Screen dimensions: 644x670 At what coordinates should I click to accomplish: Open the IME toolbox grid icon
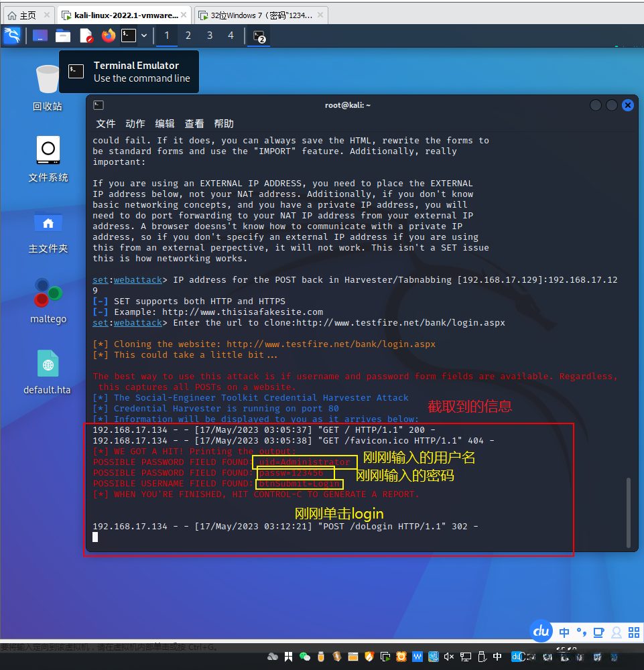click(634, 632)
